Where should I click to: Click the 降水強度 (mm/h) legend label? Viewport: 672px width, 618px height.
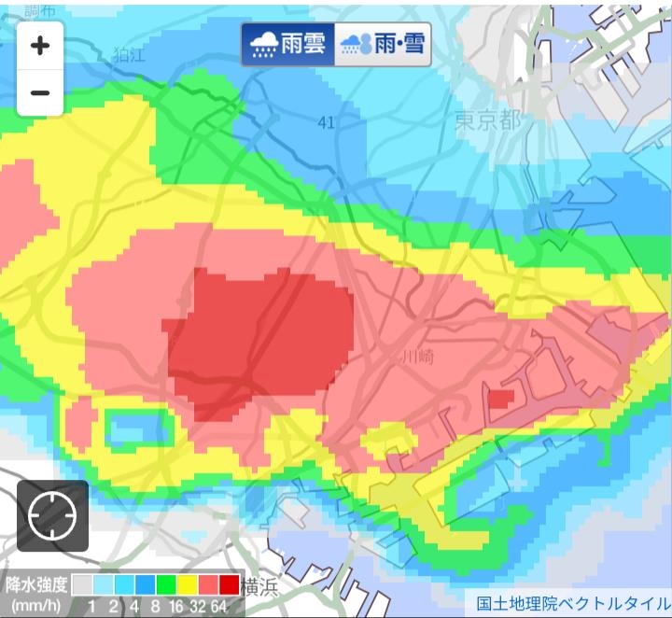pyautogui.click(x=35, y=594)
